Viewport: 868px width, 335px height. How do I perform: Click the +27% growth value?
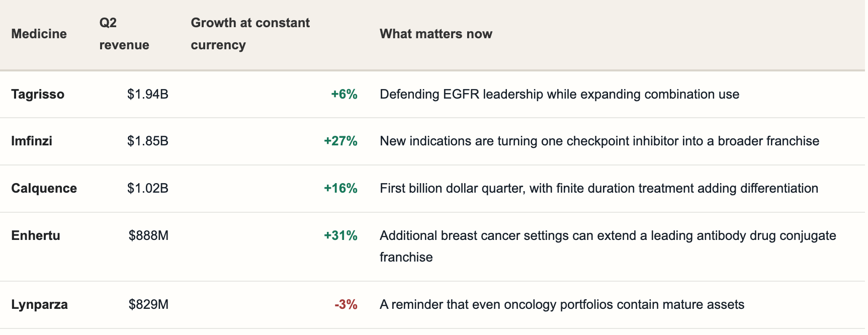coord(340,141)
